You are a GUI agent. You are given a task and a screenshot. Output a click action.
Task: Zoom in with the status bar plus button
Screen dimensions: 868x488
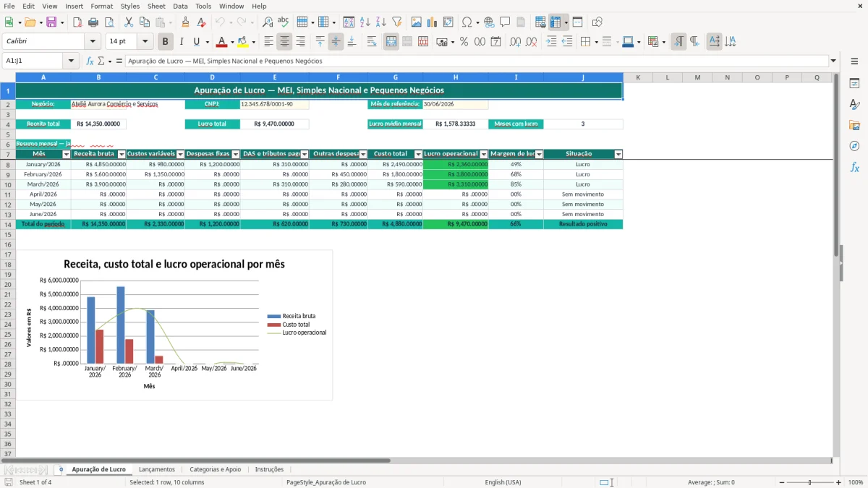pyautogui.click(x=839, y=482)
